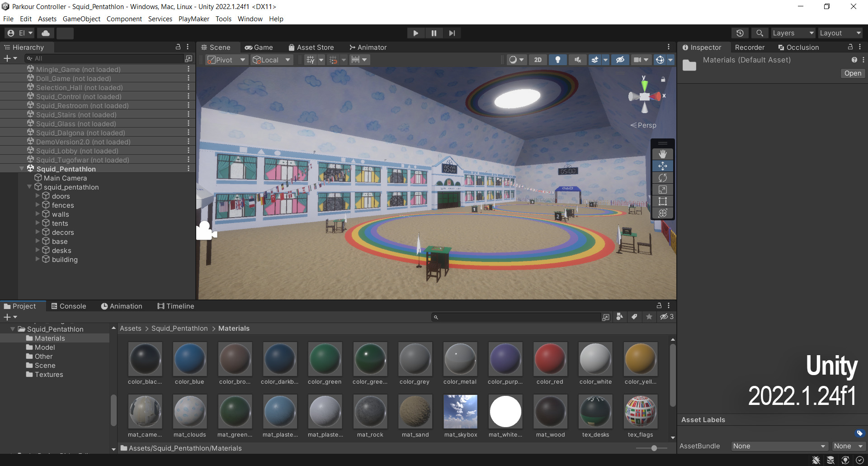Switch to the Animator tab
The height and width of the screenshot is (466, 868).
click(x=368, y=47)
